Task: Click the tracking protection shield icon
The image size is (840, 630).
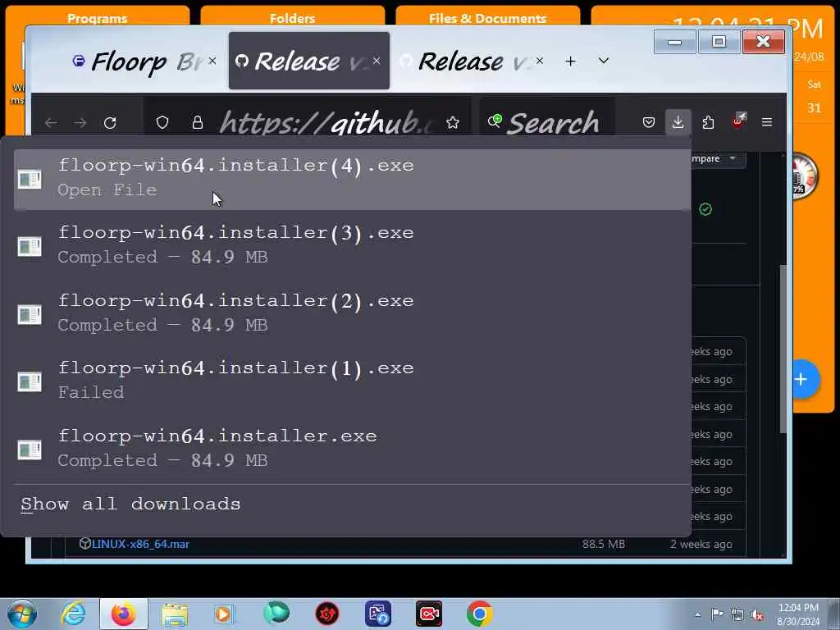Action: coord(162,123)
